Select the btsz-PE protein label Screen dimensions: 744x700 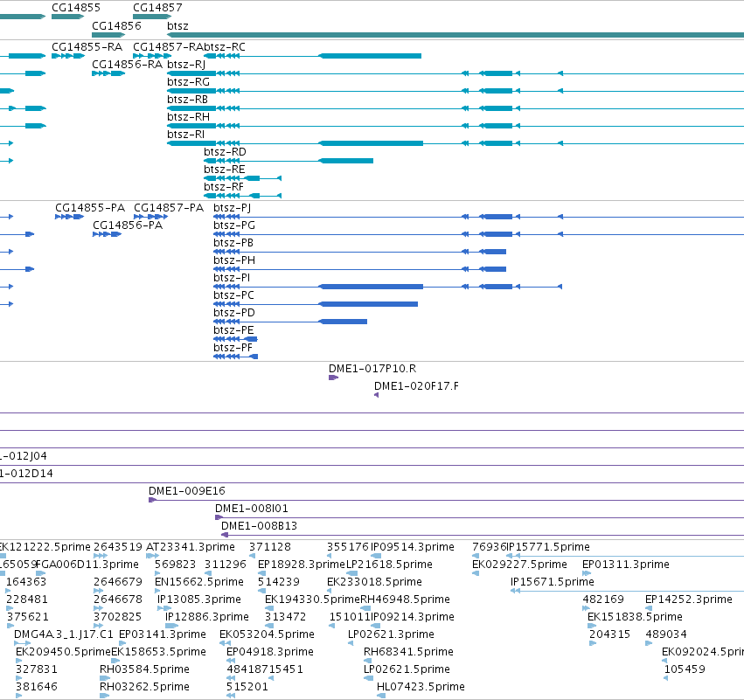pos(234,330)
